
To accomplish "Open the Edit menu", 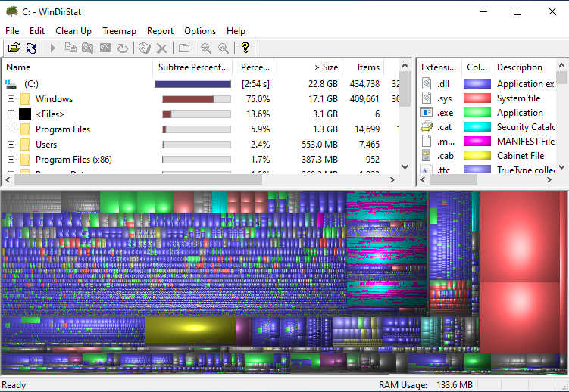I will (x=37, y=31).
